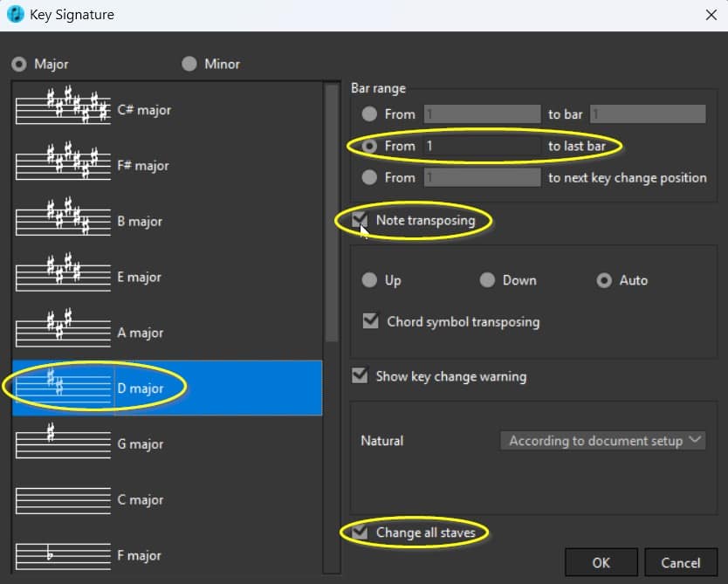Select the C# major key signature icon
Screen dimensions: 728x584
click(63, 111)
